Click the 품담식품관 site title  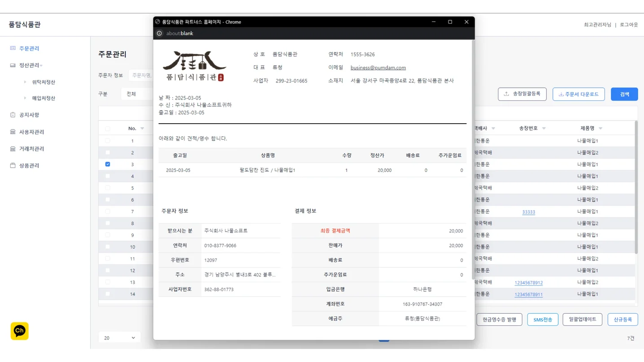tap(25, 25)
